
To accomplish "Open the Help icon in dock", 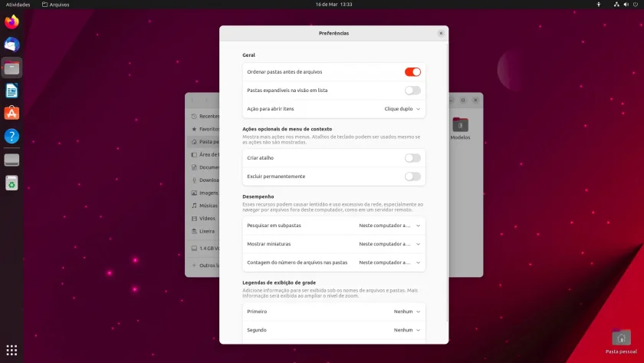I will click(x=11, y=136).
